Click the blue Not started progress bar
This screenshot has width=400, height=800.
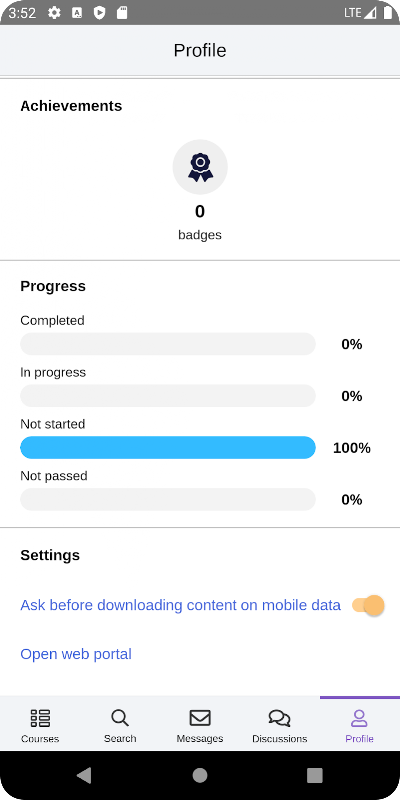(x=168, y=447)
